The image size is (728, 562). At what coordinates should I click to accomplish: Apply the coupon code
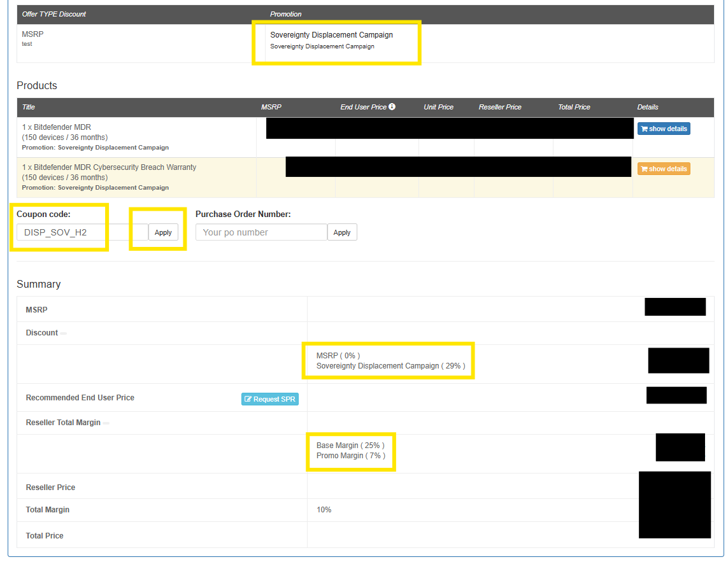coord(163,232)
